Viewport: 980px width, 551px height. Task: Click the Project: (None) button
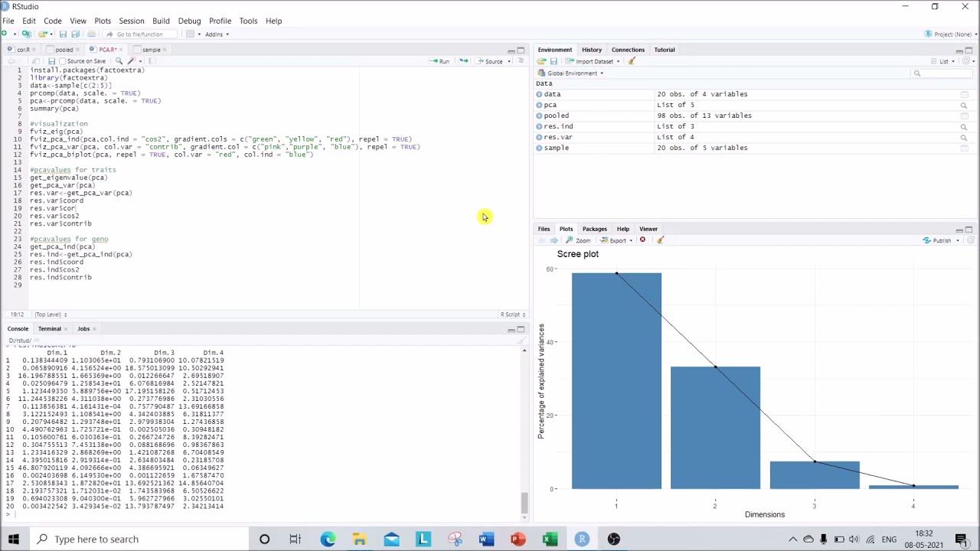(x=949, y=34)
